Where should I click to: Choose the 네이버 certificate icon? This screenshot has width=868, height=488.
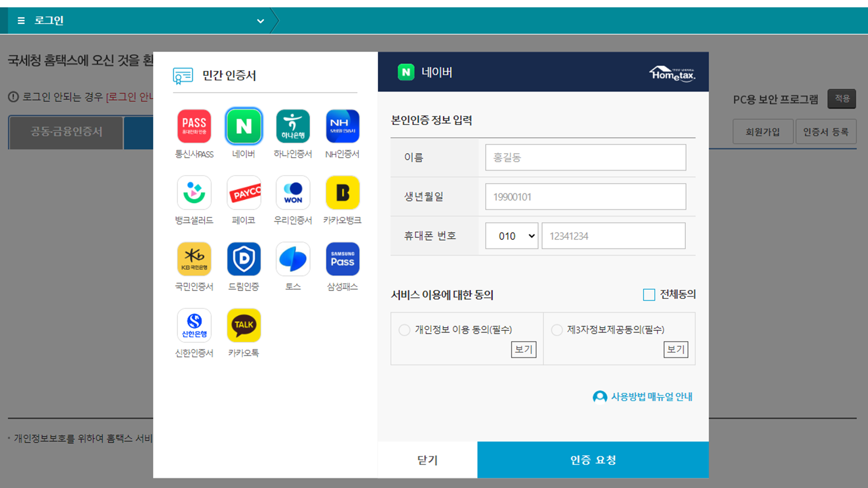(x=244, y=126)
